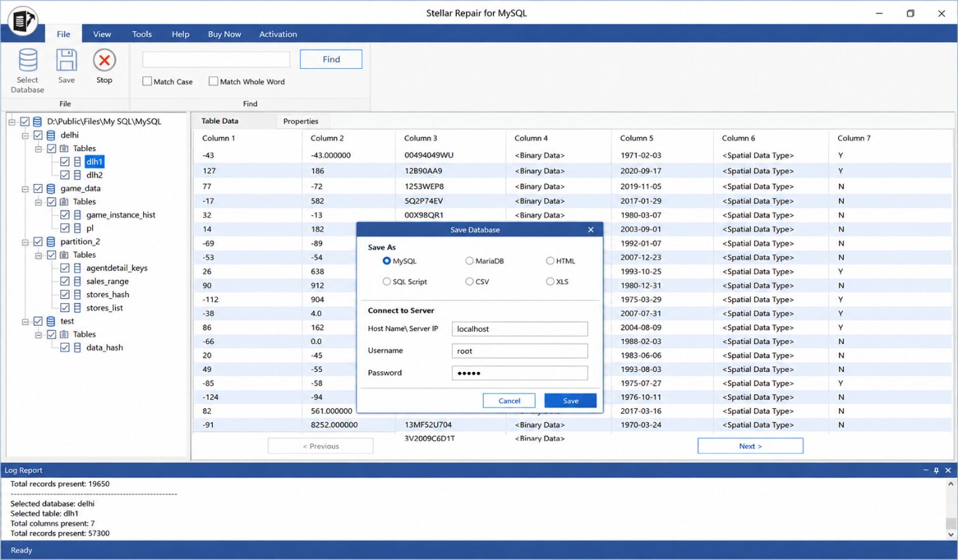Collapse the partition_2 database node
This screenshot has width=958, height=560.
[25, 242]
